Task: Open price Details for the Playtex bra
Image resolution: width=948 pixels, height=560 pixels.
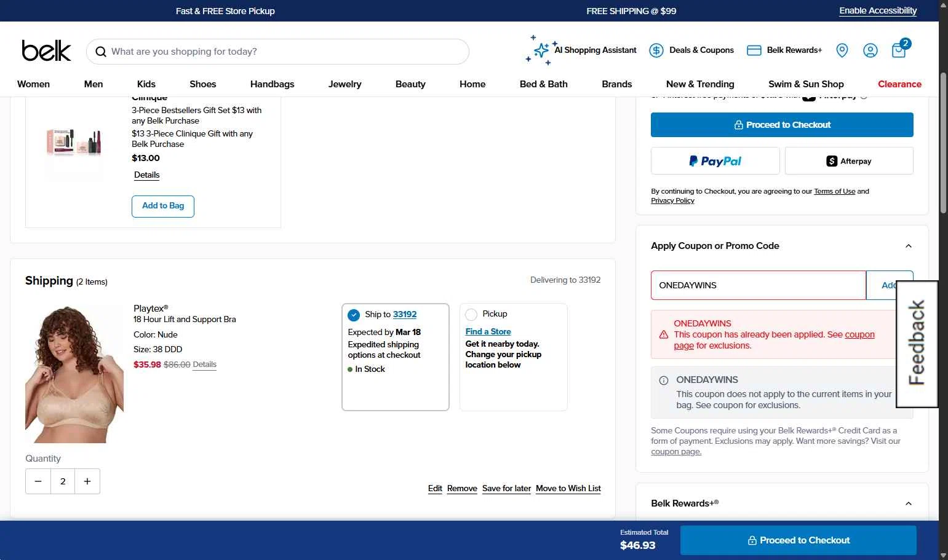Action: 205,365
